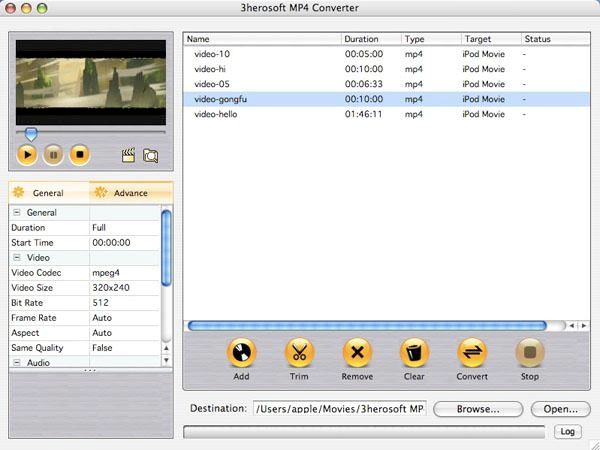This screenshot has width=600, height=450.
Task: Click the Same Quality property label
Action: point(37,348)
